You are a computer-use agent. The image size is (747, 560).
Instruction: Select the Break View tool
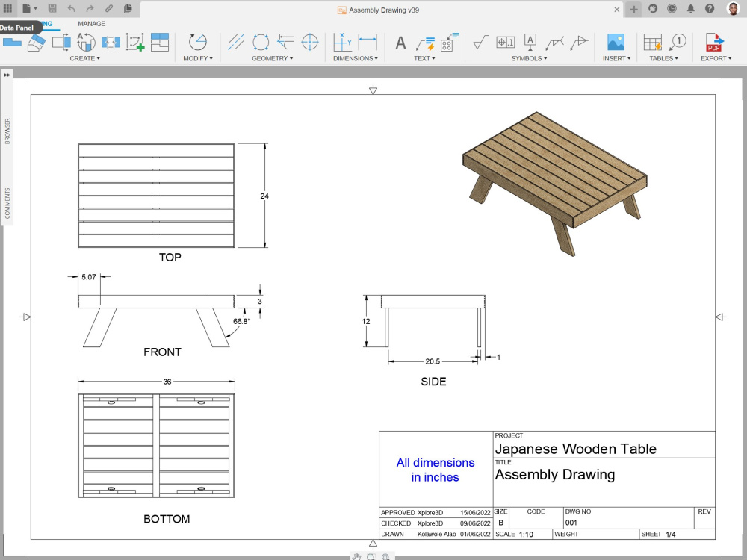111,43
